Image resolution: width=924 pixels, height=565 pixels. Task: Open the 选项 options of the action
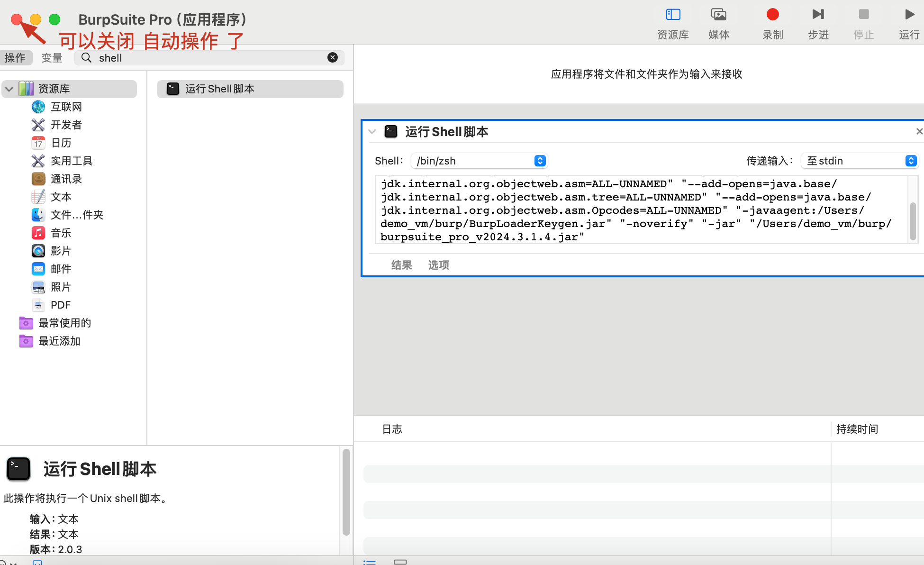pyautogui.click(x=438, y=265)
